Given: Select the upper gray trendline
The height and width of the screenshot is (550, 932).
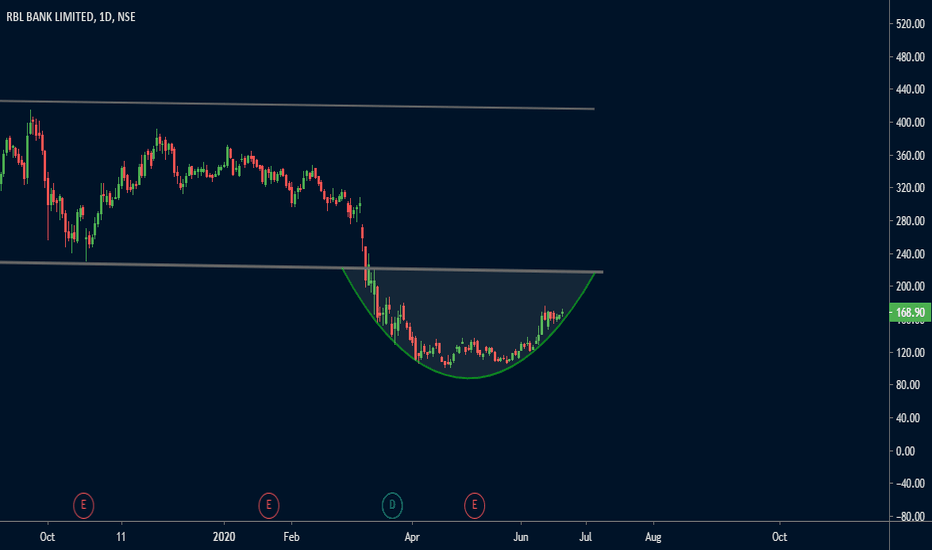Looking at the screenshot, I should 297,105.
